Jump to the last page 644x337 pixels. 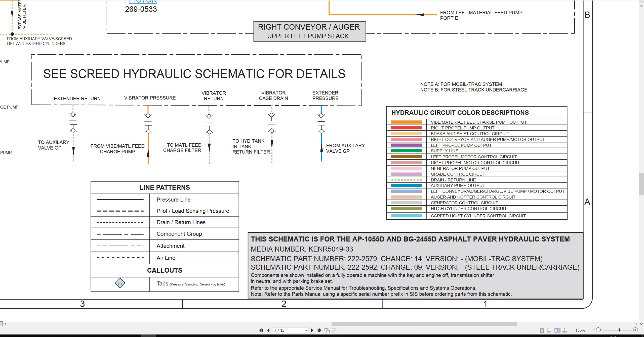click(x=319, y=330)
